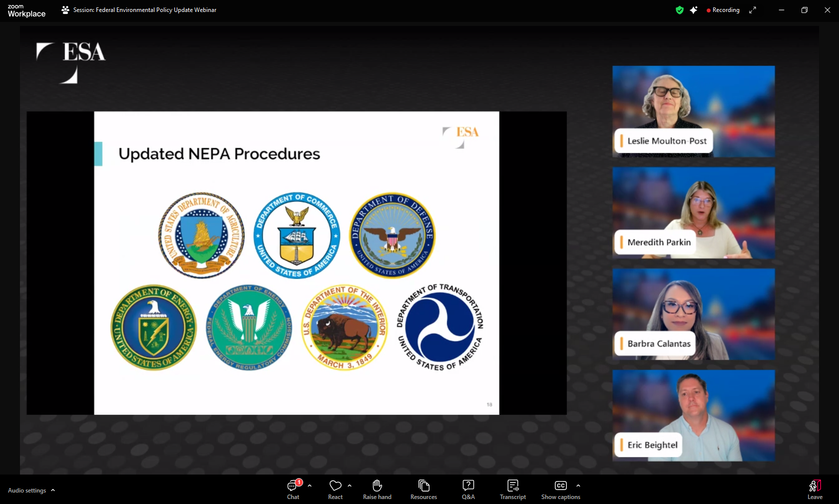Expand the chat options arrow
This screenshot has height=504, width=839.
point(310,485)
